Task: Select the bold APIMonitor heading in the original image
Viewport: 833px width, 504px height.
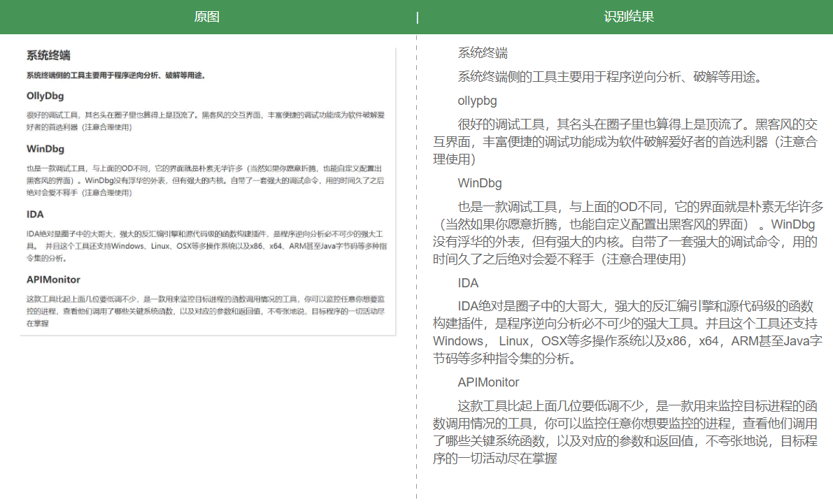Action: coord(53,280)
